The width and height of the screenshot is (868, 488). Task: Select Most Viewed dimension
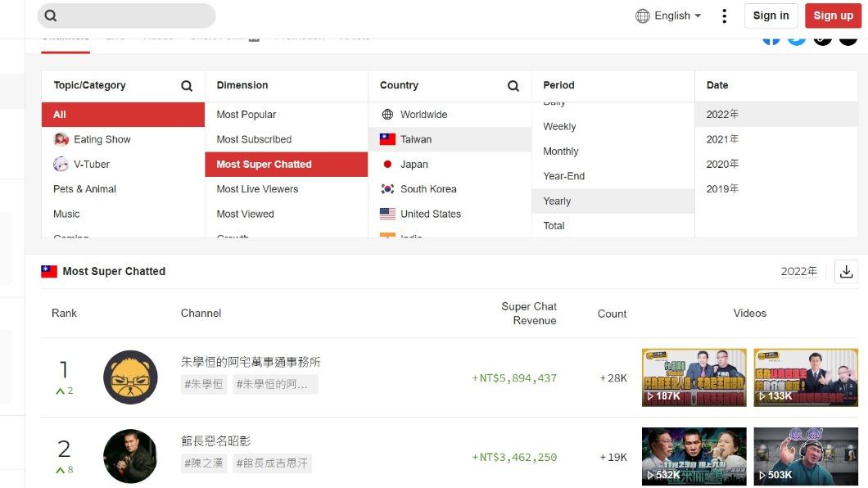click(287, 215)
